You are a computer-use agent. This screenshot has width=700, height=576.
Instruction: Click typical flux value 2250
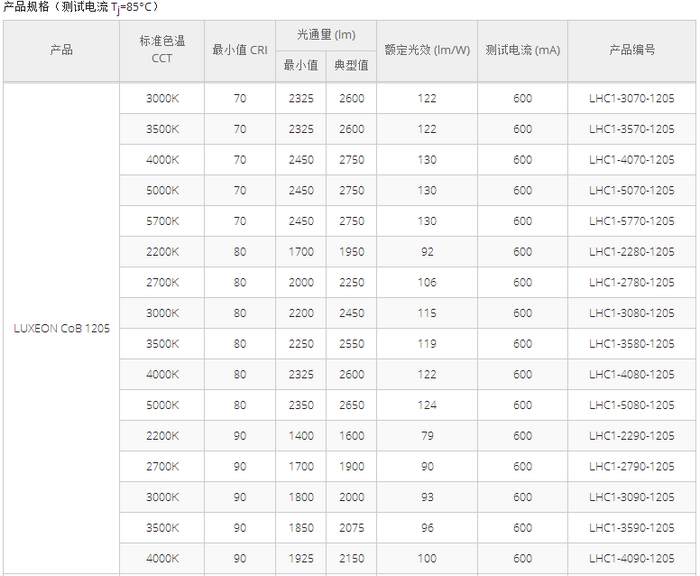coord(352,282)
